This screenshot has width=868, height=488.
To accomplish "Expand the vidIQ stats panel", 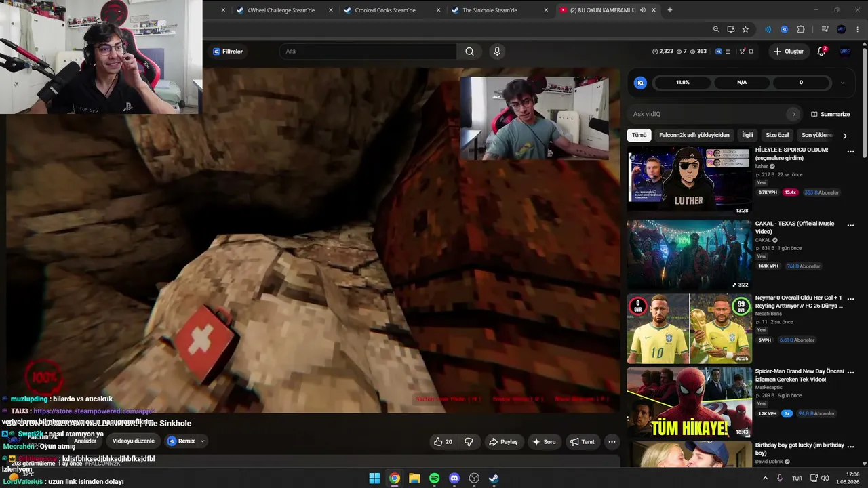I will 842,83.
